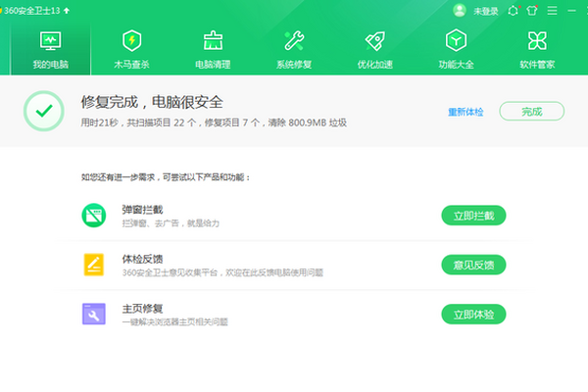Screen dimensions: 588x392
Task: Click the 未登录 login text
Action: pos(486,11)
